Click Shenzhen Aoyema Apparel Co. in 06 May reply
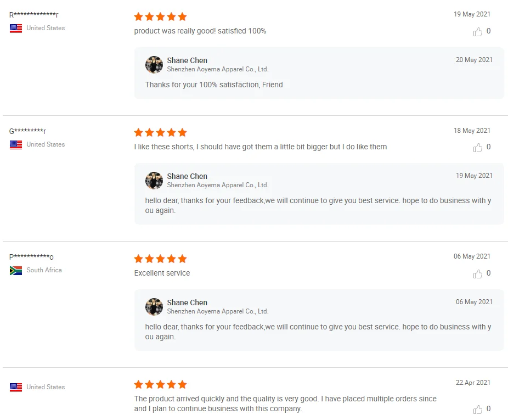The image size is (508, 420). pyautogui.click(x=218, y=311)
